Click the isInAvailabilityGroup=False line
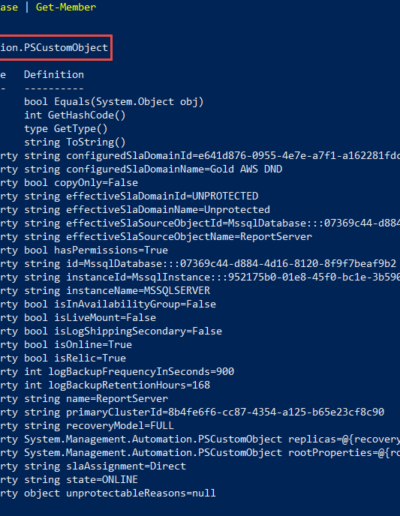 [120, 304]
